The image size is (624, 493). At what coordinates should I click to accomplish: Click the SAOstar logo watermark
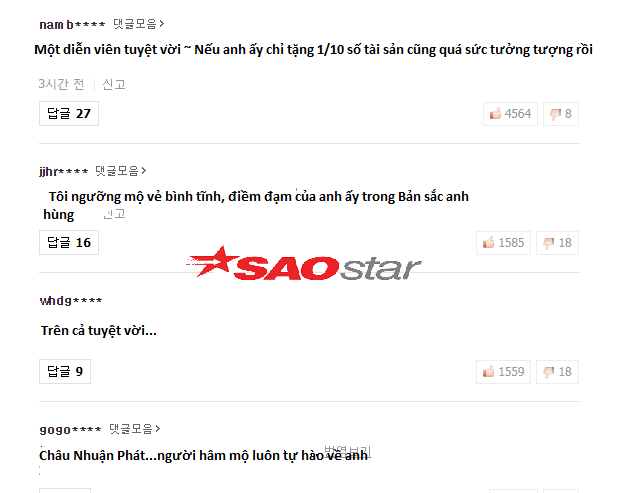(304, 263)
